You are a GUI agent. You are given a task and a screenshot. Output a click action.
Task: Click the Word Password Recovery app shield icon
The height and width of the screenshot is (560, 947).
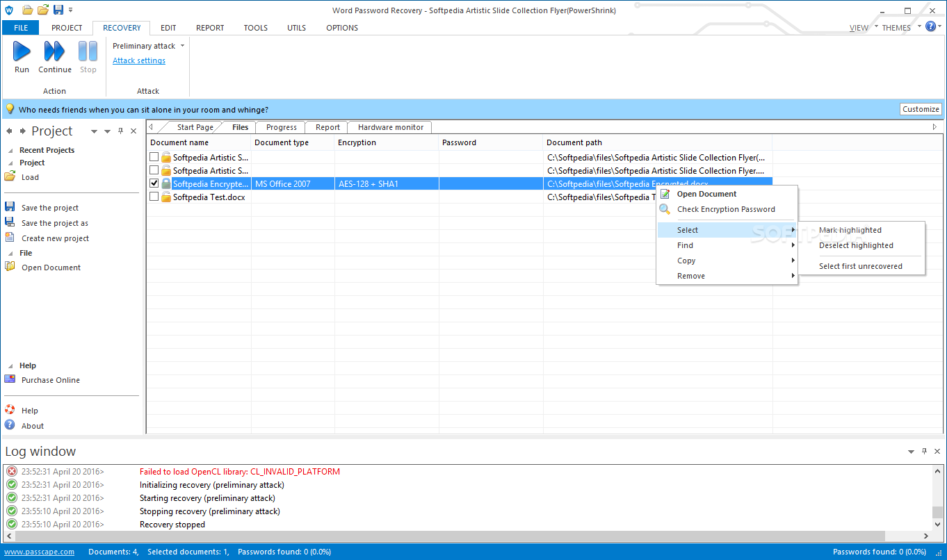pyautogui.click(x=9, y=10)
